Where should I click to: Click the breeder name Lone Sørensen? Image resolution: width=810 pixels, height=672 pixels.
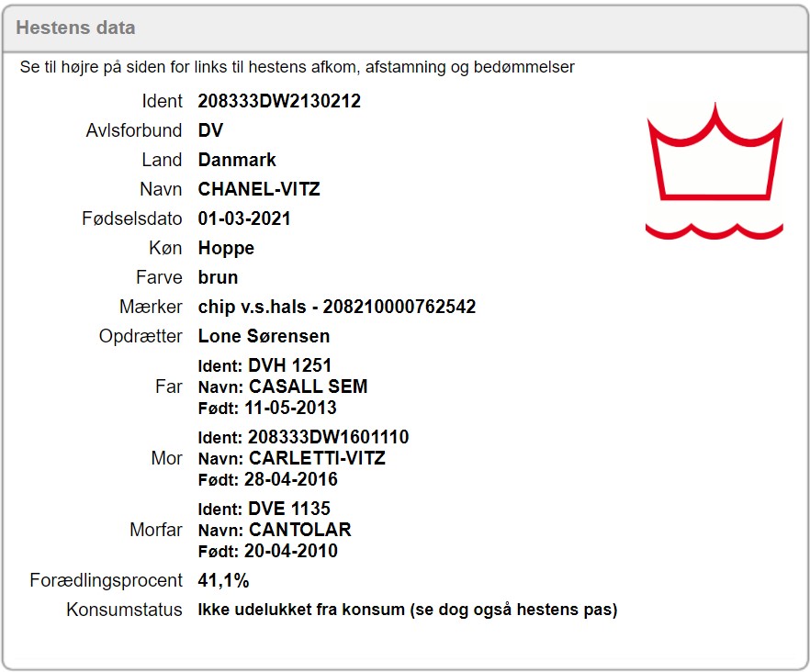(264, 336)
